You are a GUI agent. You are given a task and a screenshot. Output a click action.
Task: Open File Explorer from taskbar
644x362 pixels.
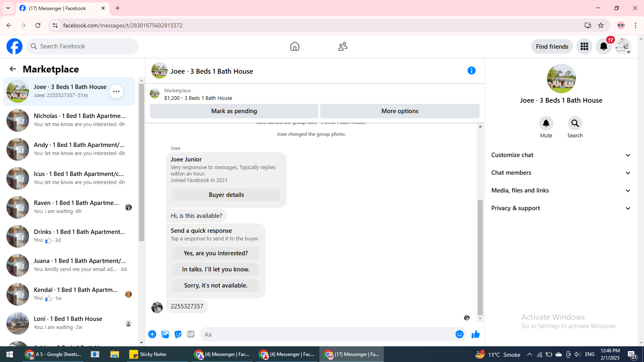tap(115, 354)
